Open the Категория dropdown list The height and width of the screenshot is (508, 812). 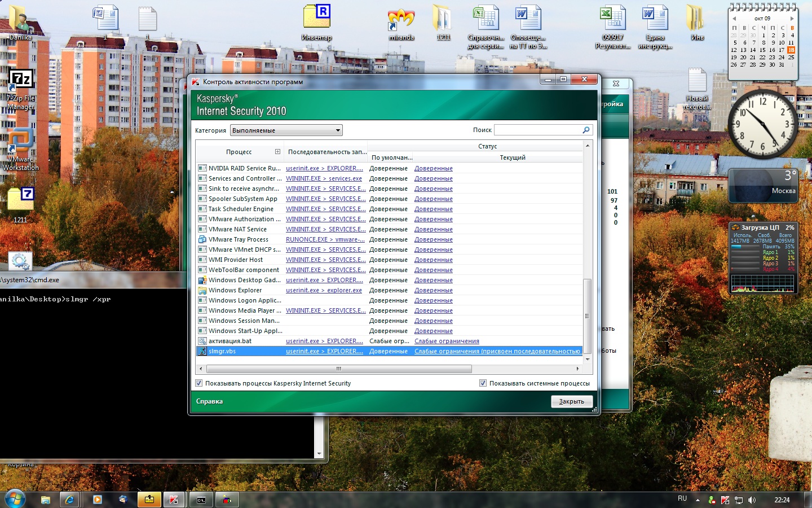tap(286, 130)
